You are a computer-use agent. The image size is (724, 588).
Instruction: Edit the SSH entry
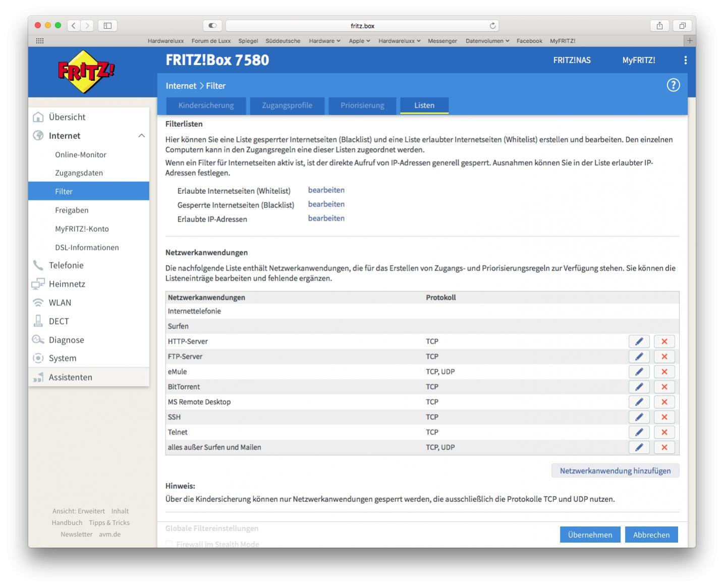[639, 417]
